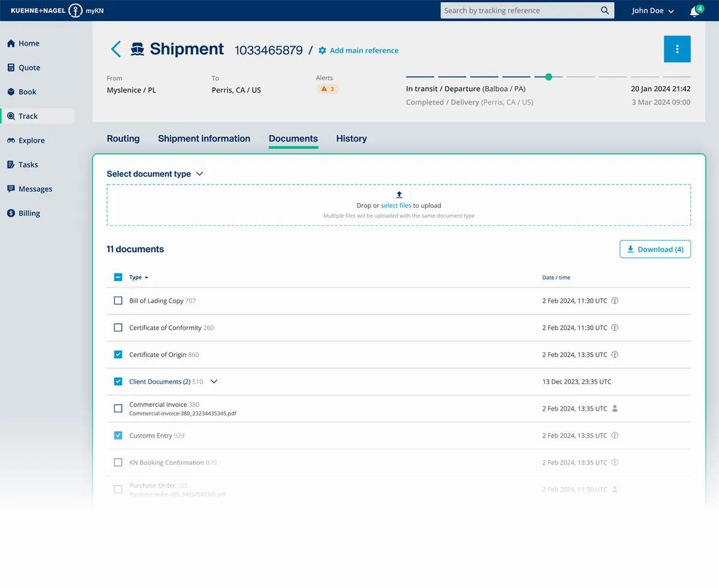Open the Home sidebar icon
Screen dimensions: 719x588
tap(10, 43)
